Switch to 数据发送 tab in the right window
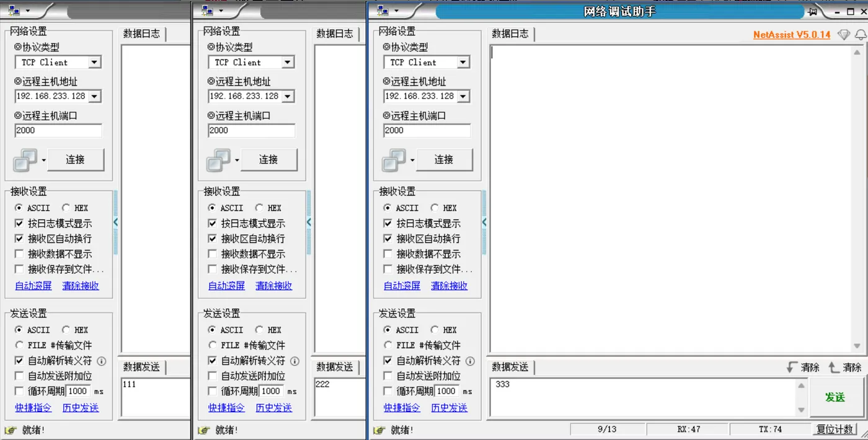The width and height of the screenshot is (868, 440). pyautogui.click(x=510, y=367)
